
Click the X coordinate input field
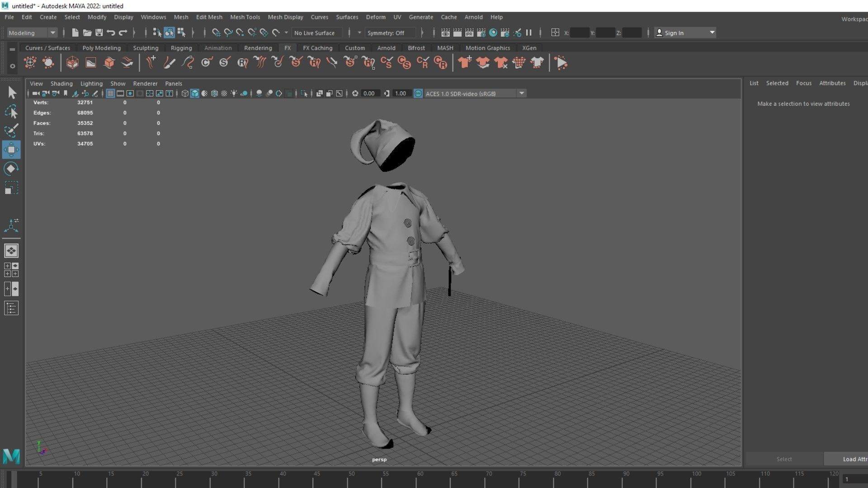pyautogui.click(x=580, y=33)
